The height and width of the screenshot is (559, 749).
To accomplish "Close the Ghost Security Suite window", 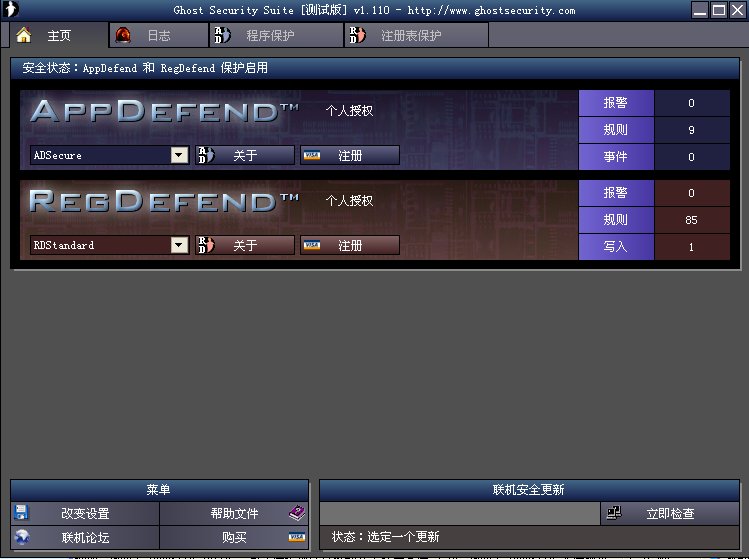I will point(738,10).
